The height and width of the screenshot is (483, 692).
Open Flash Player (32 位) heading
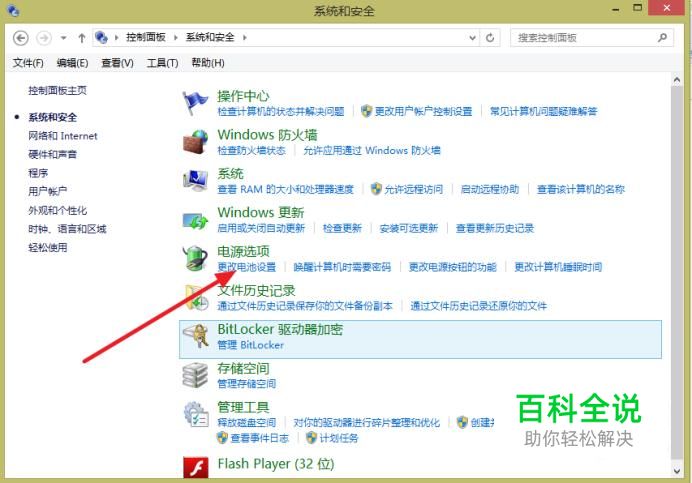(x=276, y=464)
